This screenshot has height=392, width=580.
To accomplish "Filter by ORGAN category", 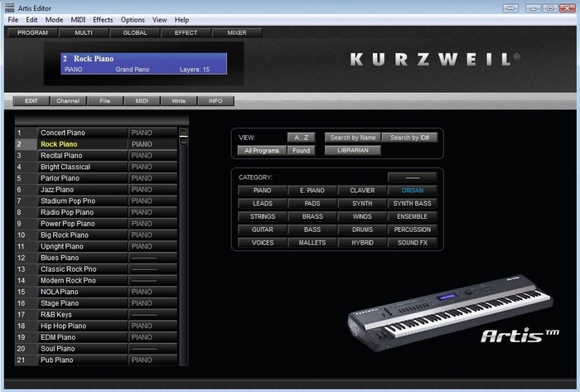I will [413, 191].
